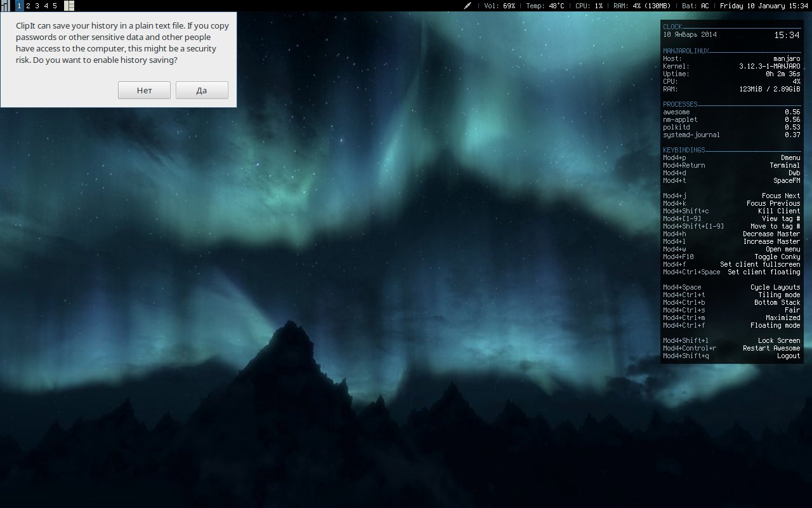Switch to tag 2
The width and height of the screenshot is (812, 508).
pyautogui.click(x=28, y=6)
